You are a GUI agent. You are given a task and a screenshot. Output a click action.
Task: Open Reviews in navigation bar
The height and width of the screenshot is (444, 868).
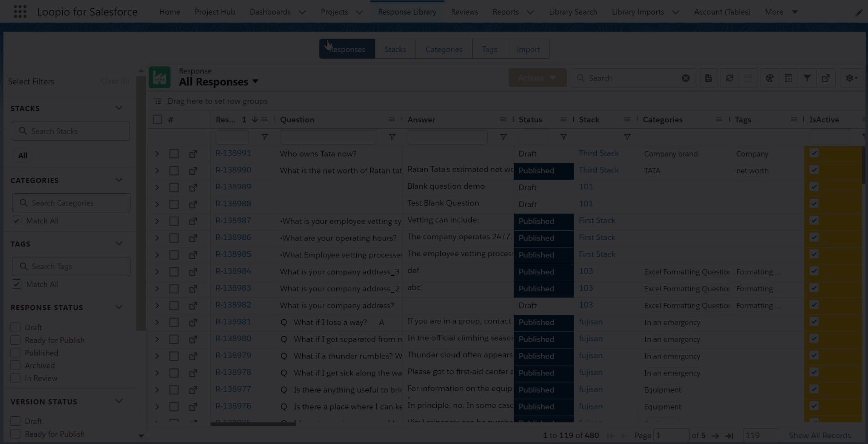coord(464,12)
